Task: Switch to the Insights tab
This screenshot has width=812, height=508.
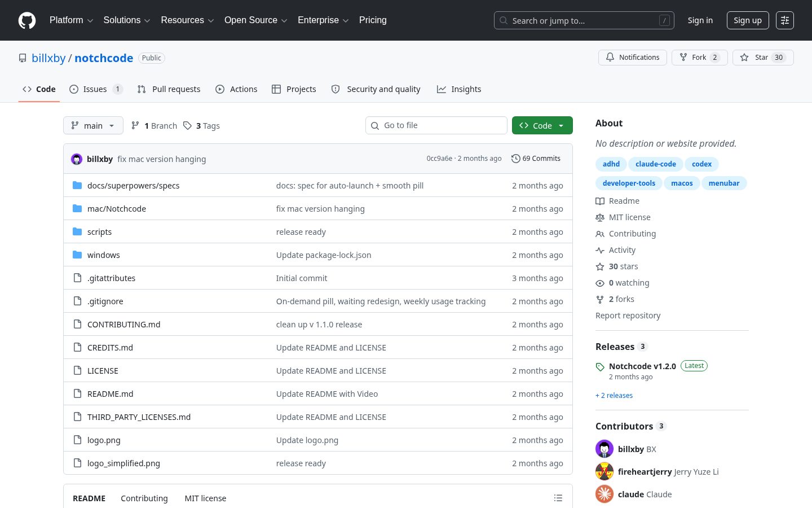Action: click(459, 89)
